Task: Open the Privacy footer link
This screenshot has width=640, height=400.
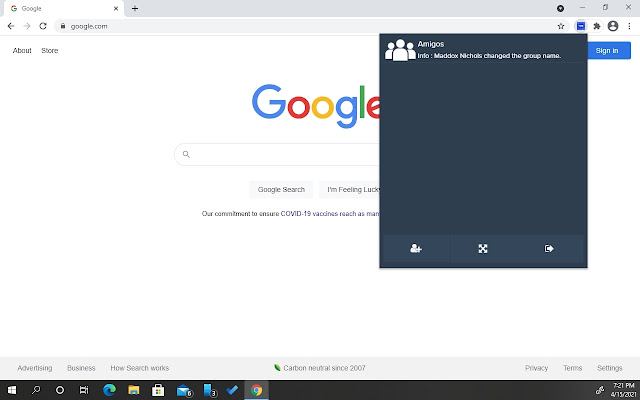Action: coord(536,368)
